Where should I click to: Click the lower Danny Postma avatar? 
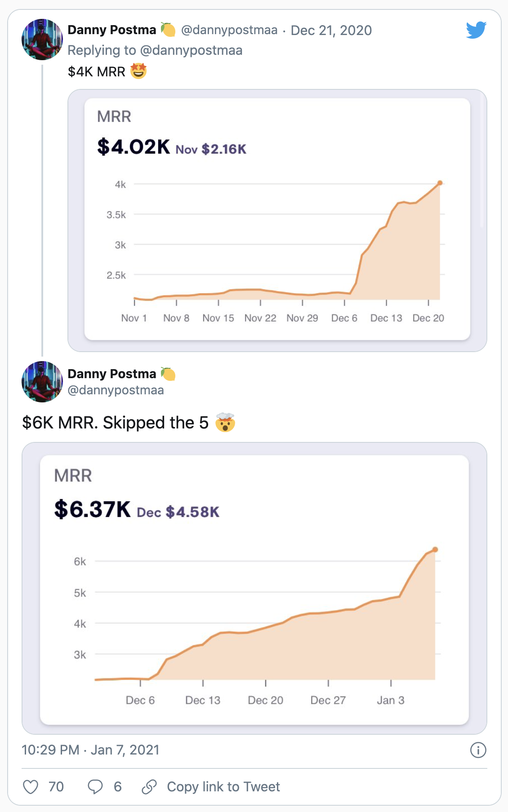pos(42,382)
